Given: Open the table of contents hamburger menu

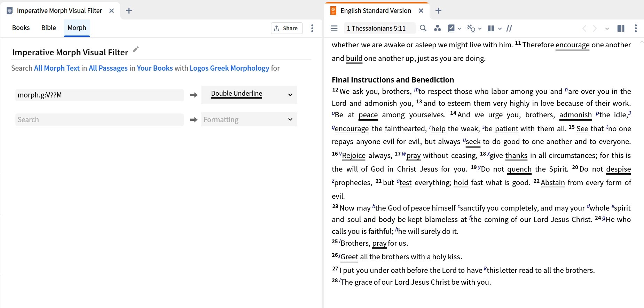Looking at the screenshot, I should point(334,29).
